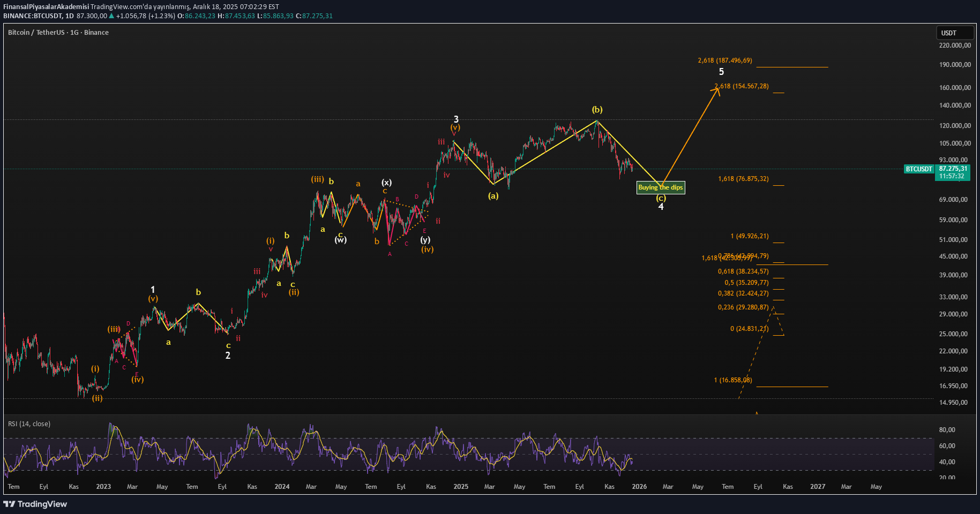Expand the RSI (14, close) indicator label

29,424
